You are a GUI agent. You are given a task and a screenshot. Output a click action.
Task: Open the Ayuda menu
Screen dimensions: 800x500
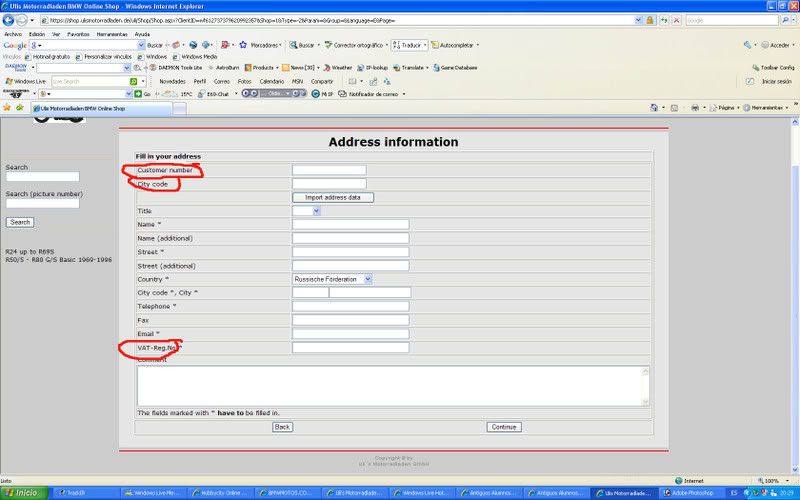[142, 34]
